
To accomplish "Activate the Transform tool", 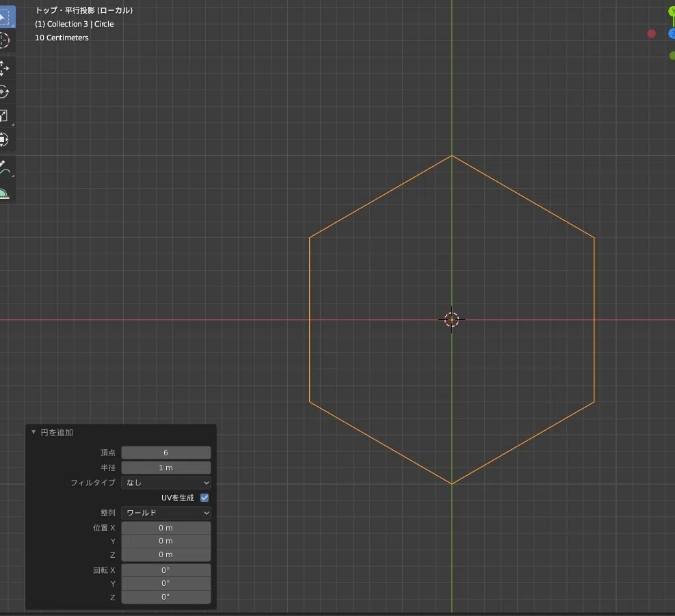I will [4, 139].
